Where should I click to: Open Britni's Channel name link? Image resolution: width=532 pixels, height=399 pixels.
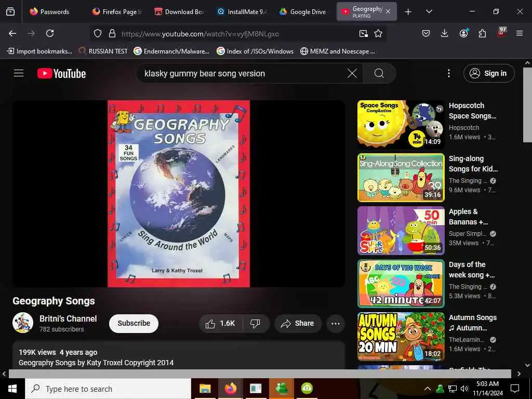point(68,318)
